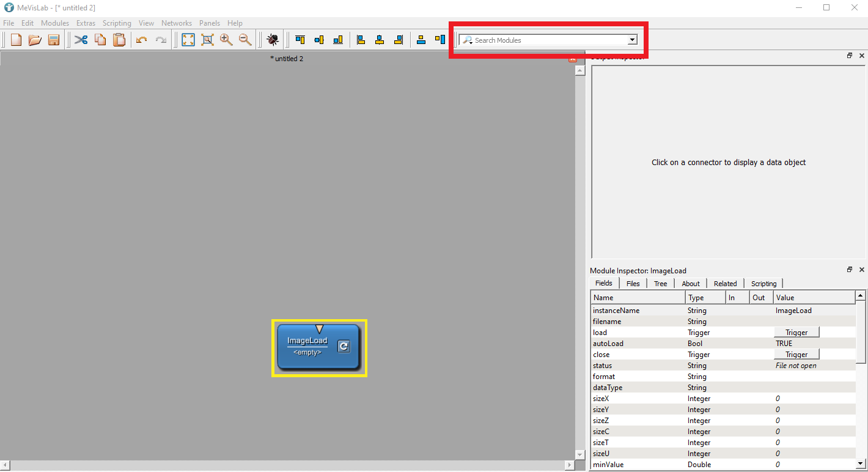
Task: Cut the selection with the scissors icon
Action: [81, 40]
